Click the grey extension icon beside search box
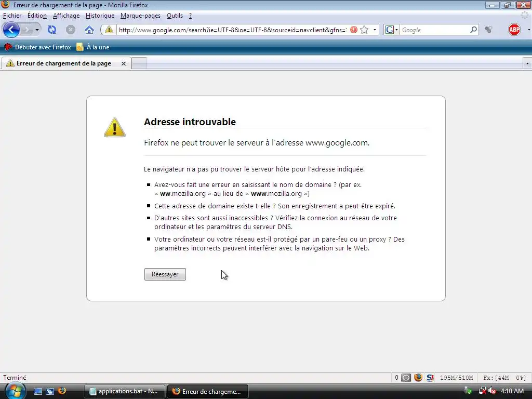This screenshot has width=532, height=399. 488,30
